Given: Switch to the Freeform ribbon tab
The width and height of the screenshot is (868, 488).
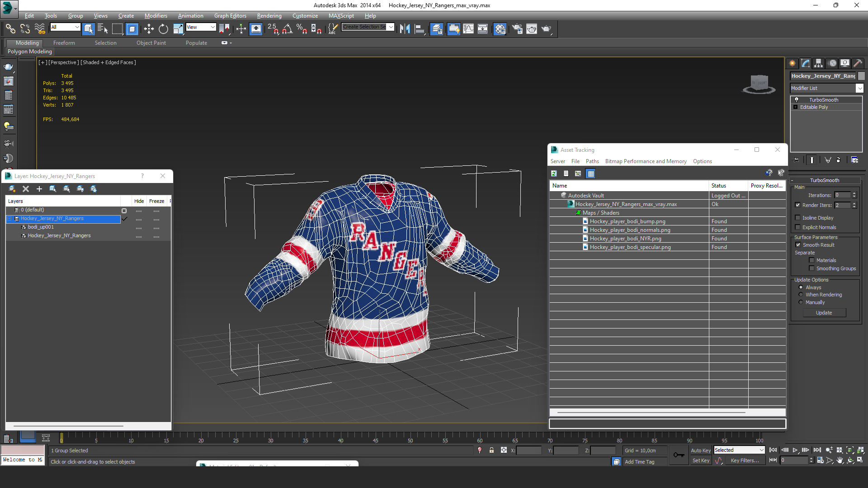Looking at the screenshot, I should tap(64, 43).
